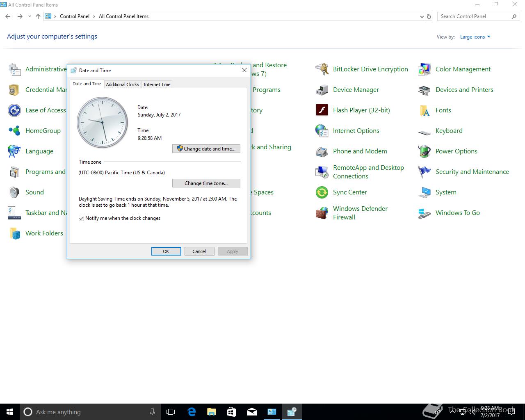Viewport: 525px width, 420px height.
Task: Uncheck Notify me when the clock changes
Action: (82, 218)
